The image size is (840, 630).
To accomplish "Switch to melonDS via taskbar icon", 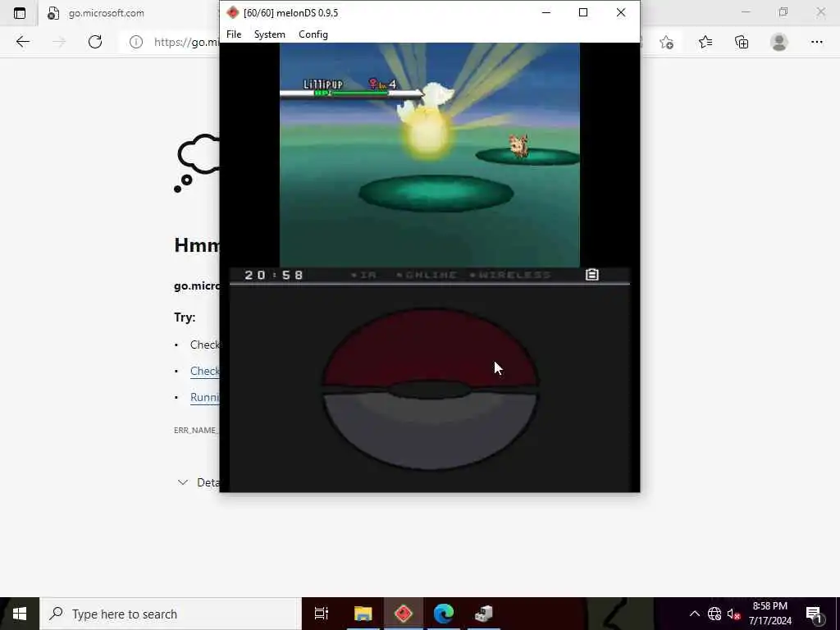I will [404, 614].
